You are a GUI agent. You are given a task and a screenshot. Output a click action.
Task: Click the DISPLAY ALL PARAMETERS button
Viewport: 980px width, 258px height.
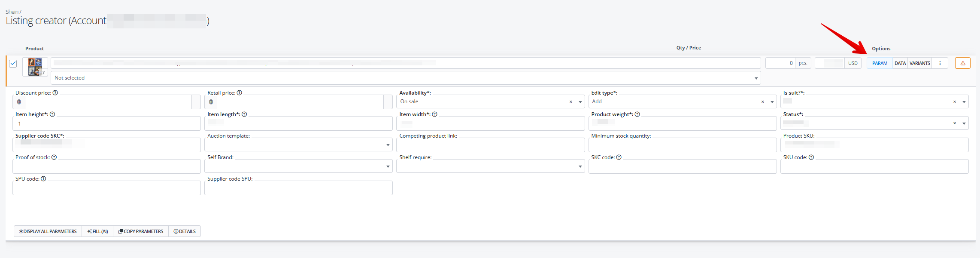coord(48,231)
